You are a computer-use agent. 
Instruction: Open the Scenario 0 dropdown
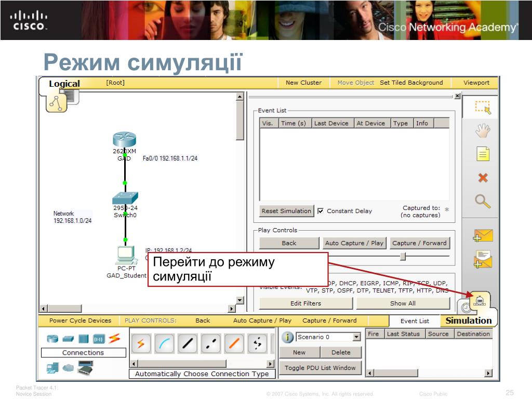click(356, 337)
